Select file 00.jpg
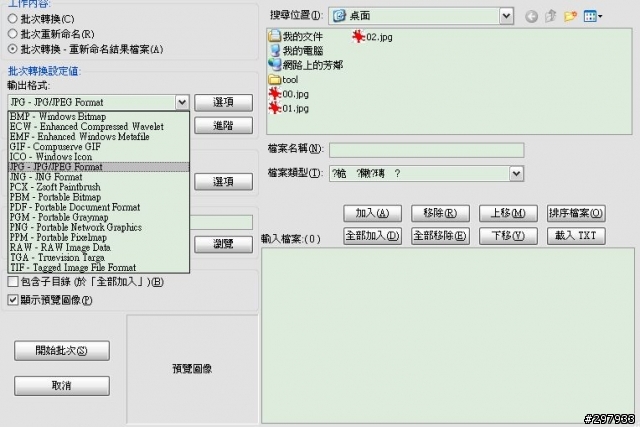640x427 pixels. (x=289, y=94)
